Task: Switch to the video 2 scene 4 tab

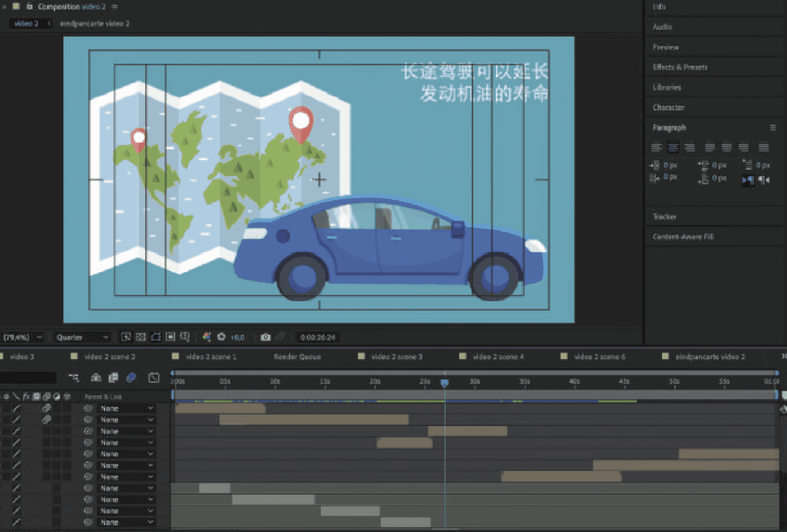Action: click(498, 356)
